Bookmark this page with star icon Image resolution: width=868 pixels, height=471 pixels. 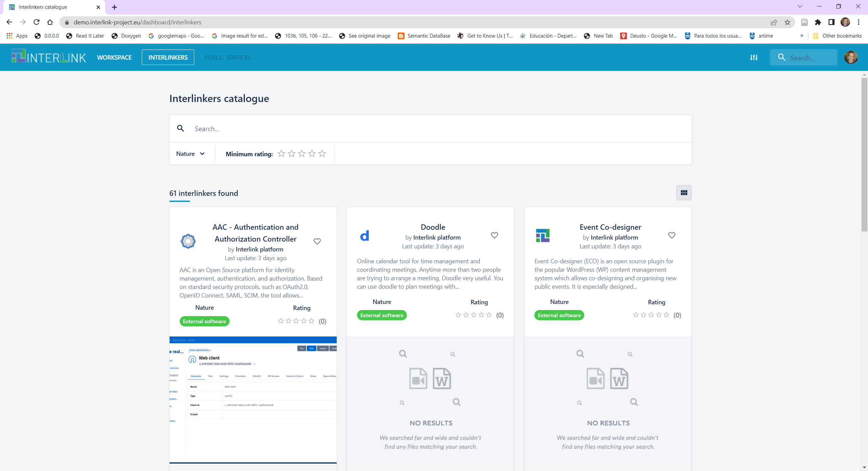click(787, 22)
